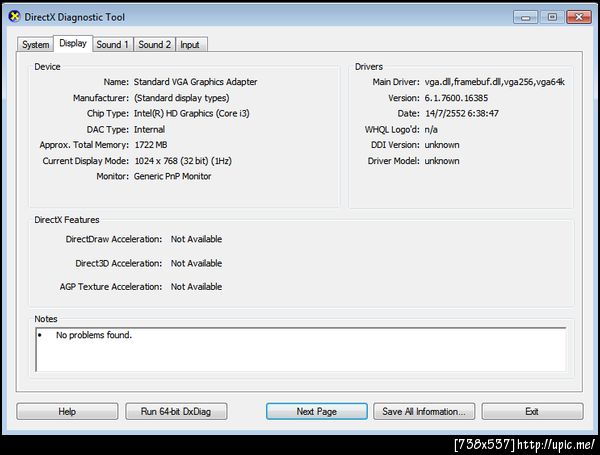Image resolution: width=600 pixels, height=455 pixels.
Task: Maximize the DirectX Diagnostic Tool window
Action: pos(552,17)
